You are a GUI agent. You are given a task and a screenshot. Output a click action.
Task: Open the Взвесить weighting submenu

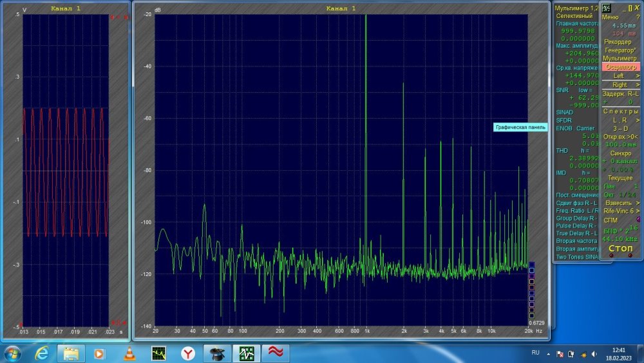(621, 202)
